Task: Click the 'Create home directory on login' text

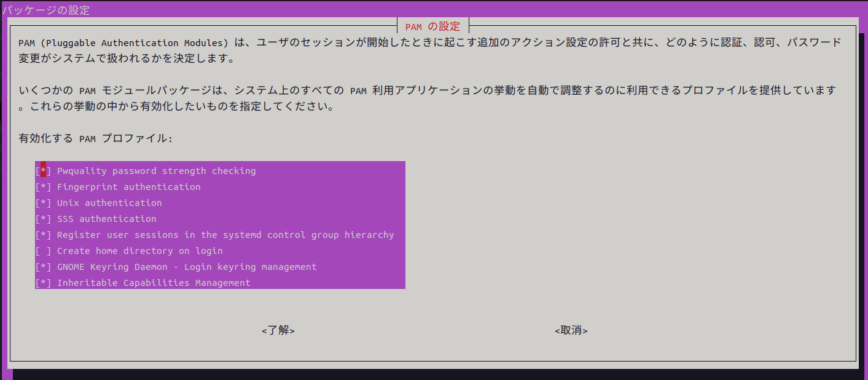Action: click(x=139, y=251)
